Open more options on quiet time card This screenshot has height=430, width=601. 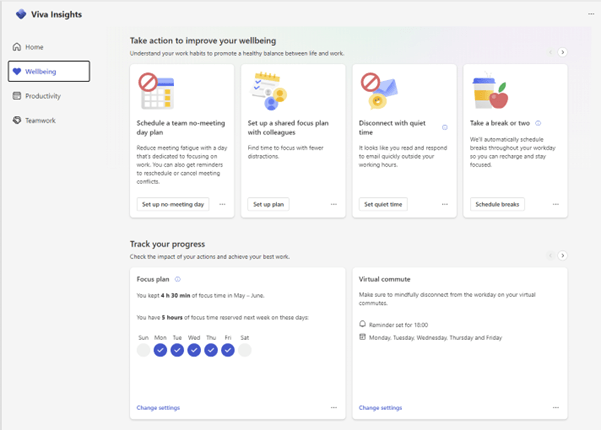tap(445, 204)
